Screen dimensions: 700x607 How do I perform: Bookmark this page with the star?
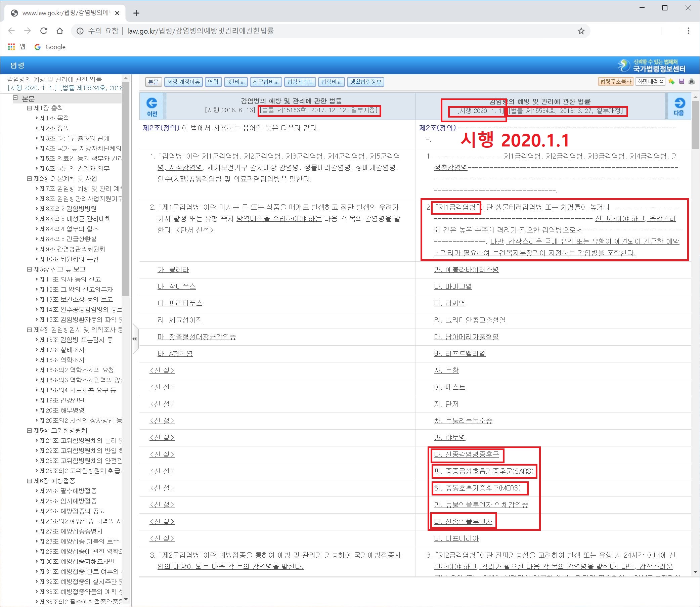tap(581, 31)
